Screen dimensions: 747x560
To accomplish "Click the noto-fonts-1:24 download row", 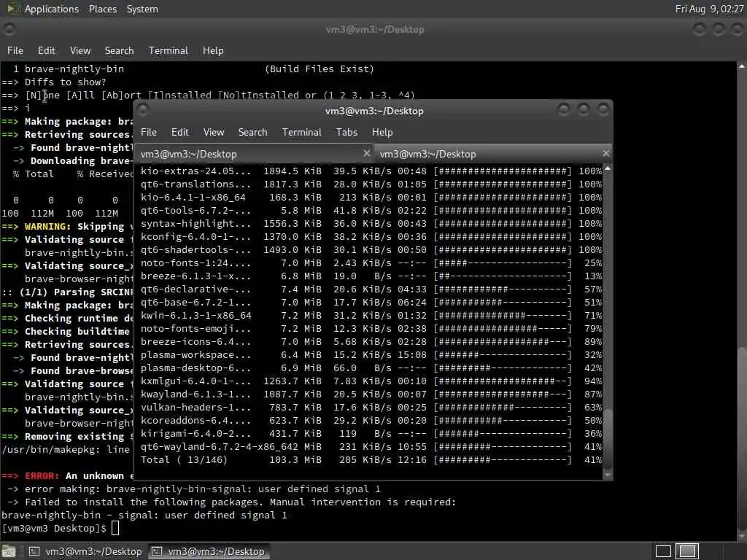I will tap(371, 262).
